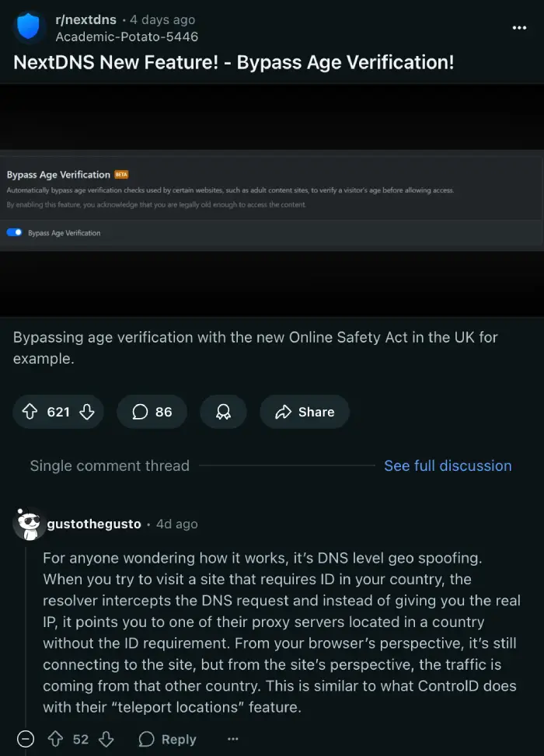The image size is (544, 756).
Task: Share the NextDNS post
Action: coord(305,412)
